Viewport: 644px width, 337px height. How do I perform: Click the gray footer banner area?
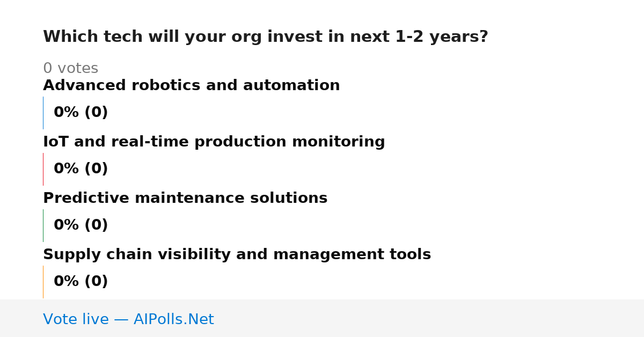point(322,318)
